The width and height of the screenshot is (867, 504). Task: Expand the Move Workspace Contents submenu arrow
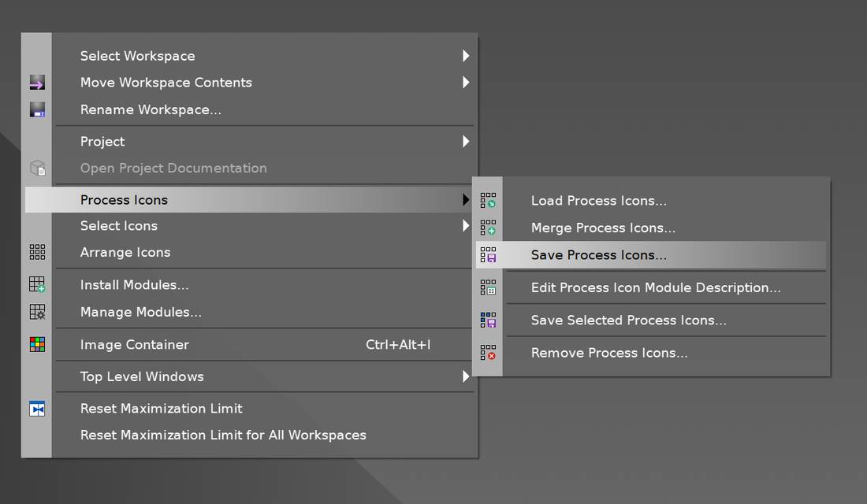pyautogui.click(x=466, y=83)
